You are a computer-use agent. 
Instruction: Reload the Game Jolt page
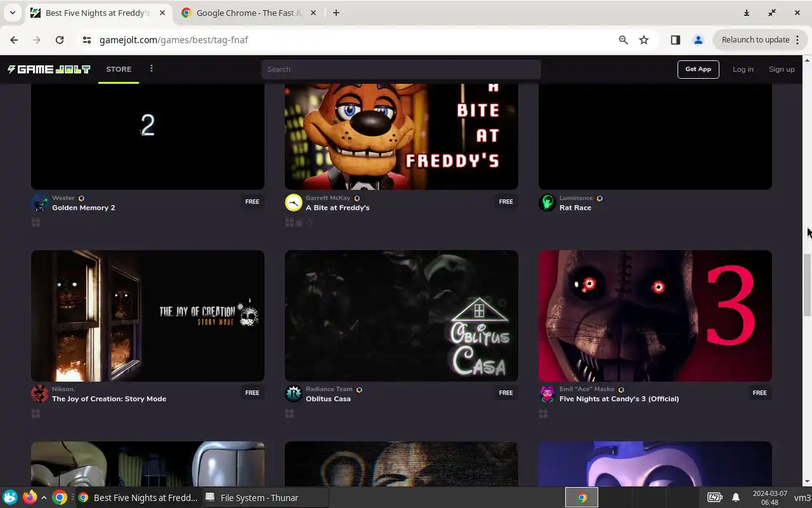click(x=60, y=39)
